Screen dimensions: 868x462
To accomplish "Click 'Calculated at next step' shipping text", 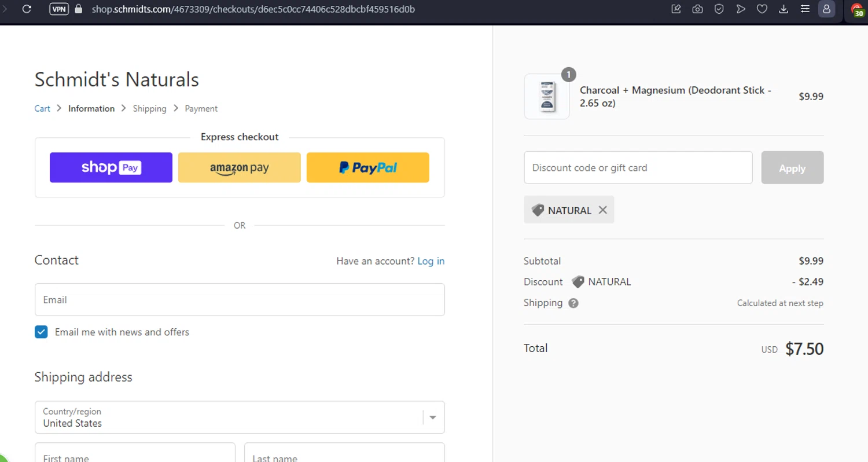I will point(780,303).
